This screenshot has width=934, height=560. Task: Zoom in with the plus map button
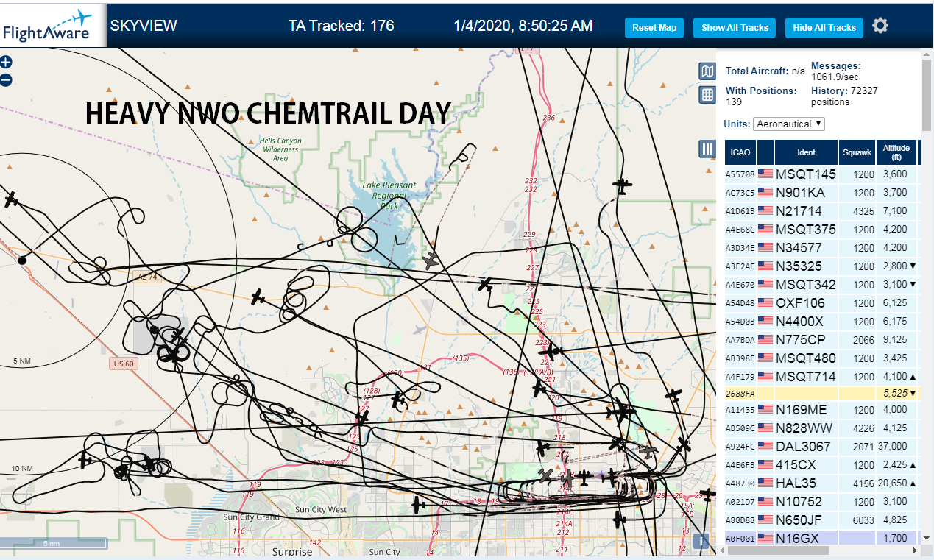point(6,63)
